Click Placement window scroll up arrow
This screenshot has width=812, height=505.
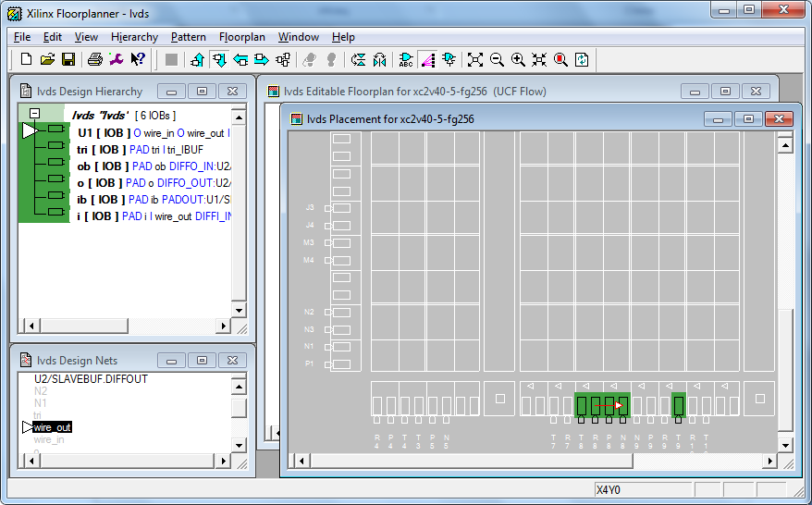click(785, 146)
